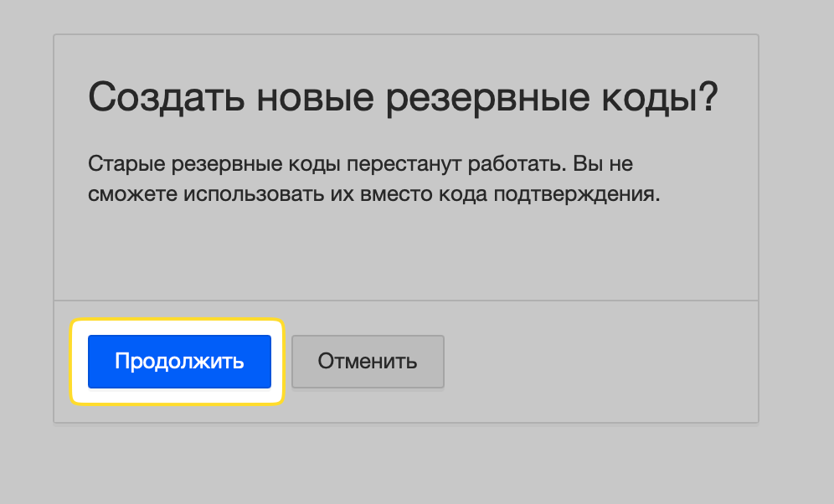
Task: Click outside the dialog box
Action: tap(419, 469)
